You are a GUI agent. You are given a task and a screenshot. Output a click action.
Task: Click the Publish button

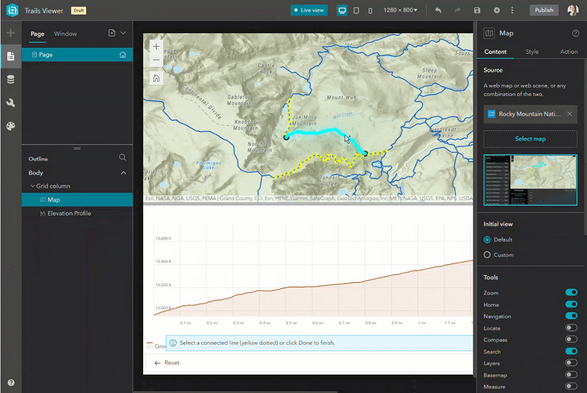pyautogui.click(x=544, y=10)
